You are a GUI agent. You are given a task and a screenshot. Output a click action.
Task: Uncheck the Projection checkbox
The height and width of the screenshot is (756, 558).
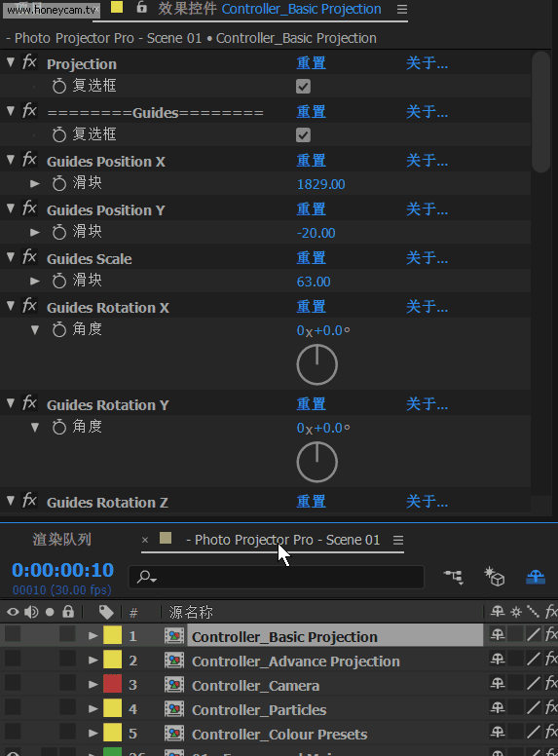coord(303,87)
